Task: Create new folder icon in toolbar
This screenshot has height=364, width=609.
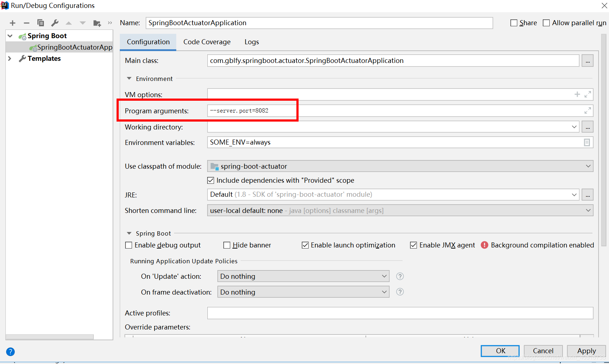Action: coord(97,23)
